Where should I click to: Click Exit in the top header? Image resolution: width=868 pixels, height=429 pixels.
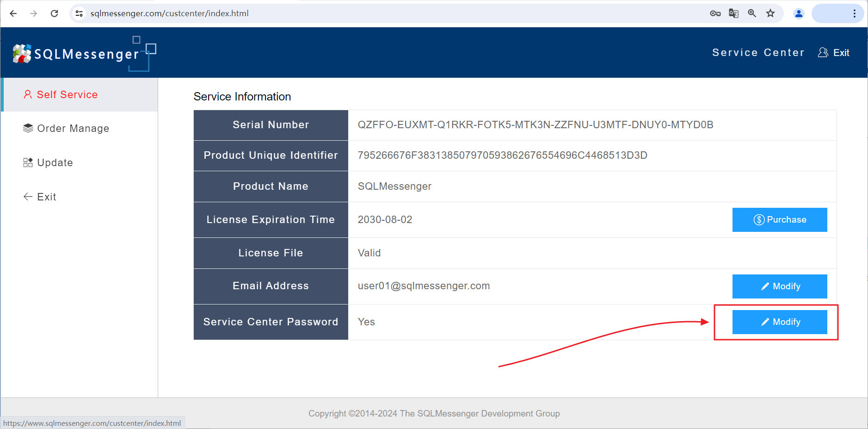(x=841, y=53)
